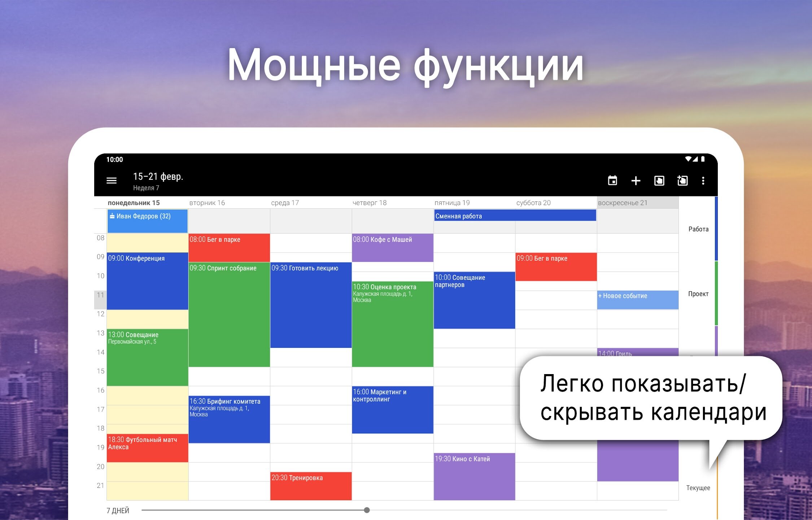Viewport: 812px width, 520px height.
Task: Tap the multi-select hand icon
Action: coord(659,181)
